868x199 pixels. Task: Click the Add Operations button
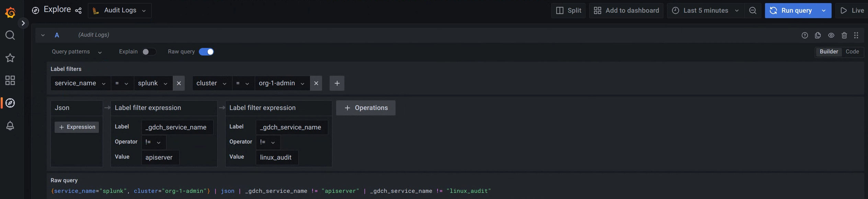[366, 108]
